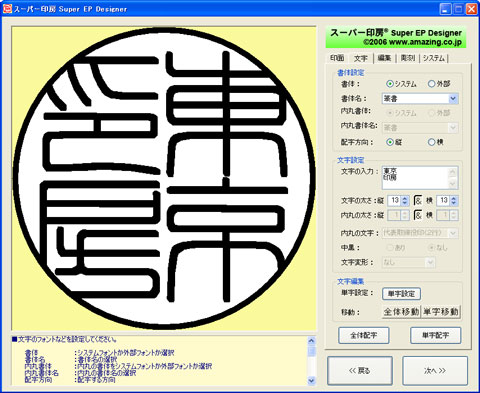Switch to the 印面 tab
The image size is (480, 393).
[337, 58]
